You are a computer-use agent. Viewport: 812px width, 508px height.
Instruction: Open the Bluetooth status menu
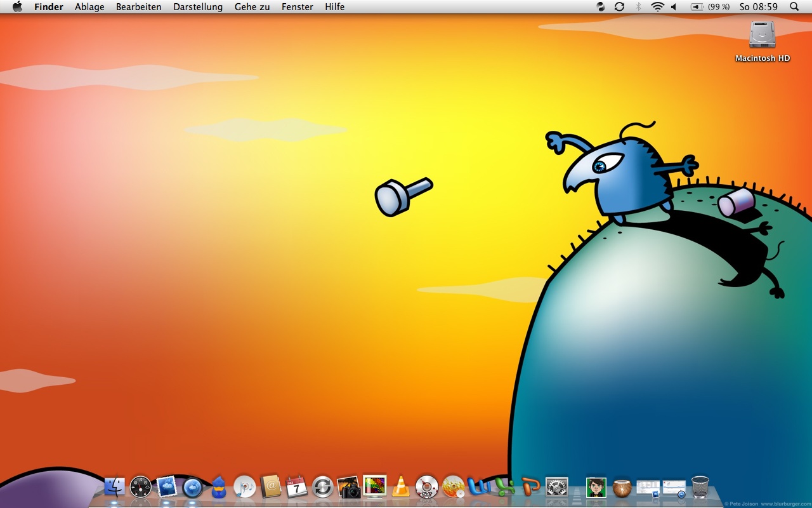tap(639, 7)
